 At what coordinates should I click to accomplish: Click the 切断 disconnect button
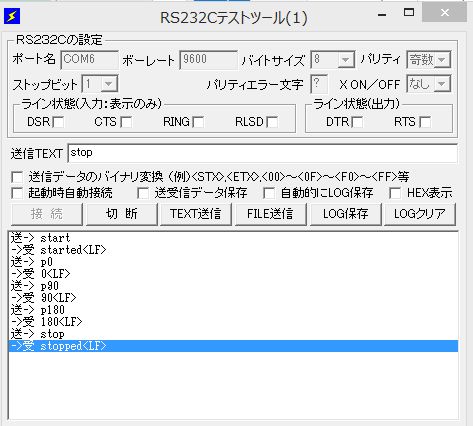coord(122,214)
